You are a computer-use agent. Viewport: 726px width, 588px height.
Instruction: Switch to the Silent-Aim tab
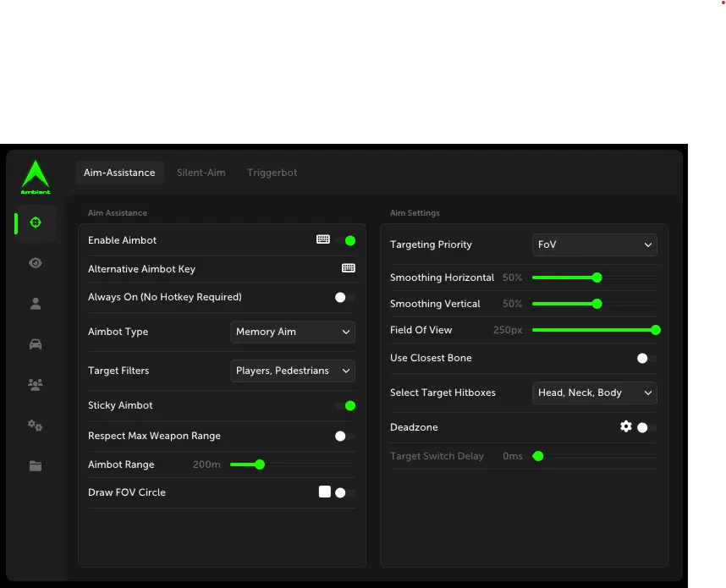pyautogui.click(x=201, y=173)
